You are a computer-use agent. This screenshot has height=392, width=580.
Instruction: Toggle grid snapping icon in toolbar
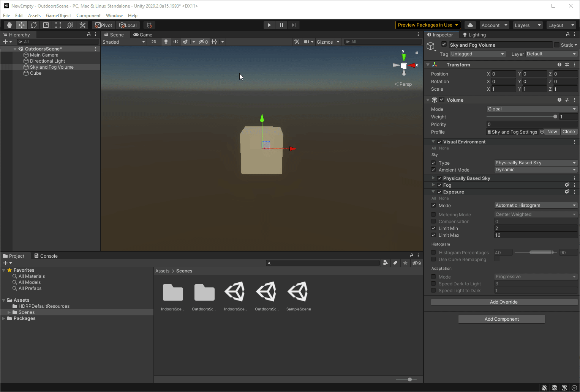pyautogui.click(x=149, y=25)
